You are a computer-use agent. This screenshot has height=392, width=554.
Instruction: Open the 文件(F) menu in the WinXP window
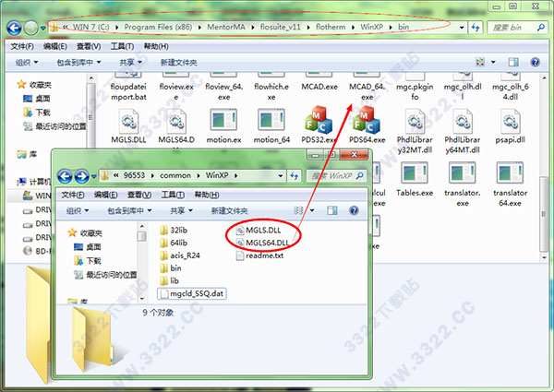click(x=73, y=195)
